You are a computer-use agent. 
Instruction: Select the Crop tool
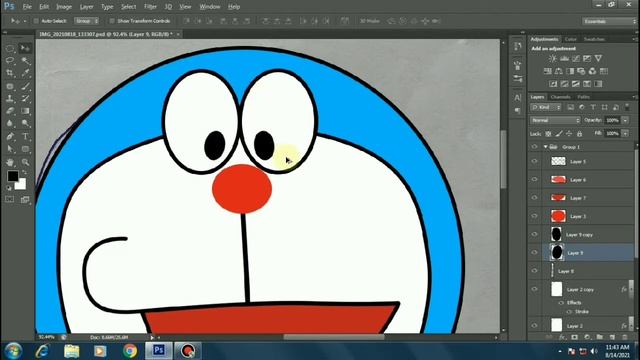coord(10,73)
